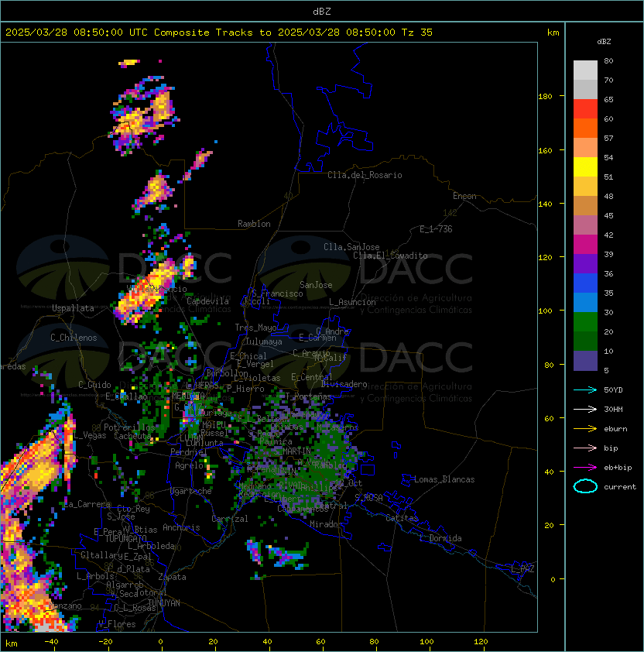The width and height of the screenshot is (644, 652).
Task: Click the 'Tulumaya' map label
Action: coord(264,341)
